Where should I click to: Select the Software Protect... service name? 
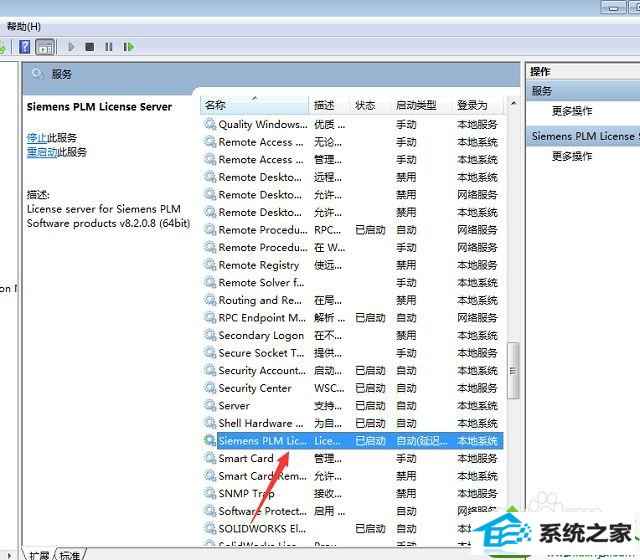(x=262, y=511)
